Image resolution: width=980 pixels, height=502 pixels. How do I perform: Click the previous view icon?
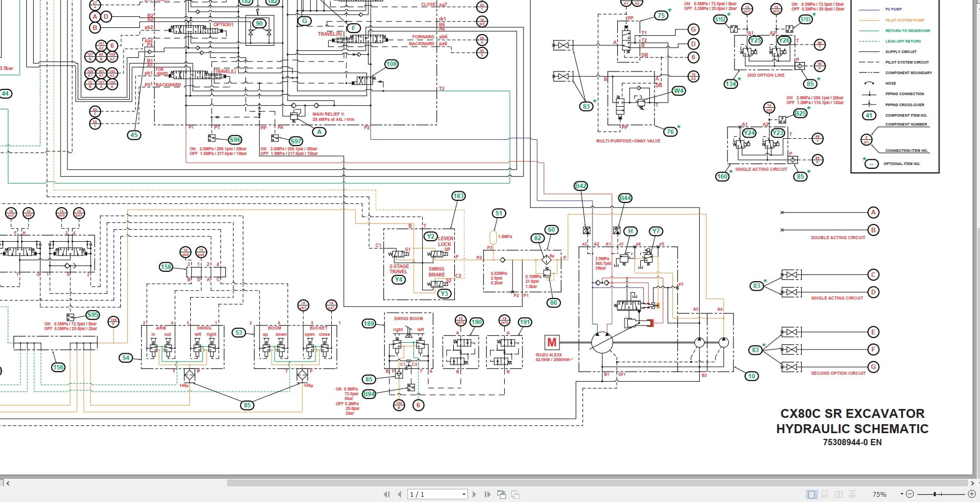point(502,494)
